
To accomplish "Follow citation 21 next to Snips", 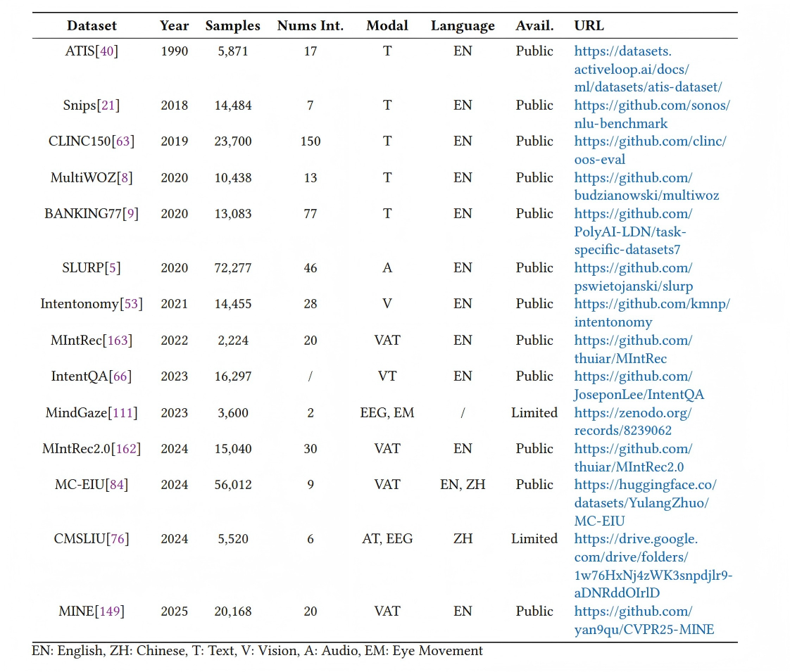I will point(108,106).
